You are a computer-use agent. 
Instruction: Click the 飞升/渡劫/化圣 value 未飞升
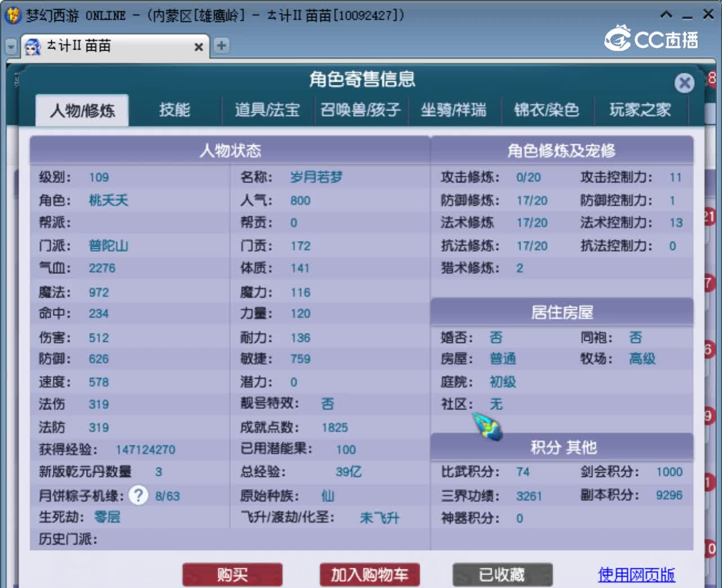pyautogui.click(x=379, y=517)
